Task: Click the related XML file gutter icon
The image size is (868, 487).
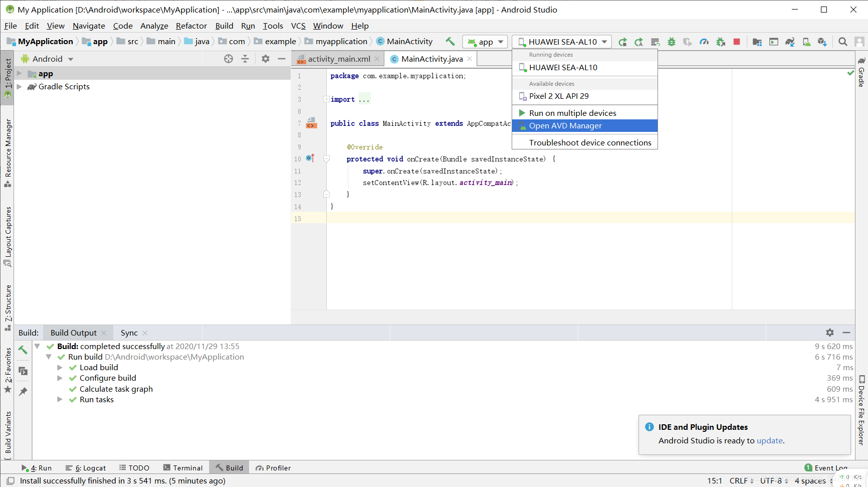Action: [x=311, y=123]
